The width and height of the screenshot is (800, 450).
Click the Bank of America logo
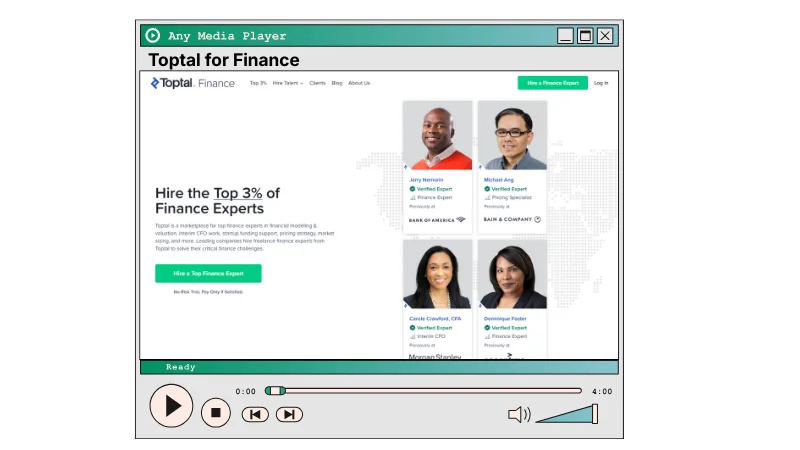[x=437, y=220]
